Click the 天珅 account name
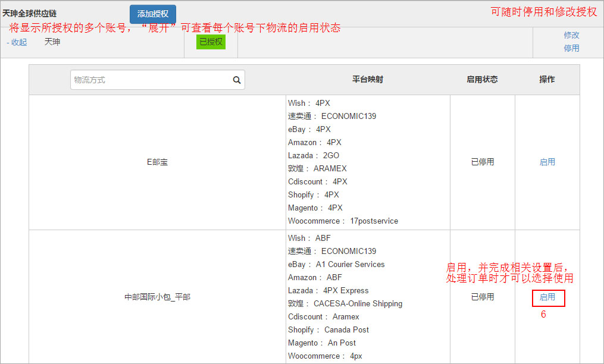Screen dimensions: 604x364 coord(52,42)
